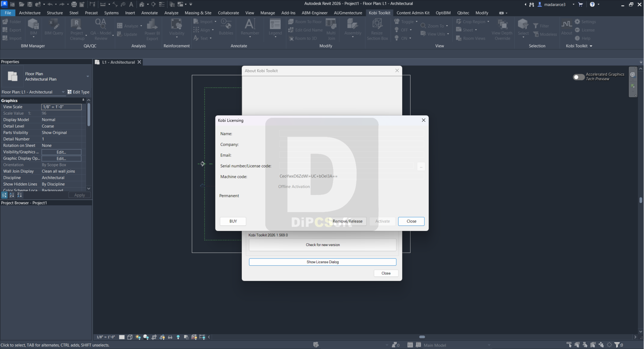644x349 pixels.
Task: Click the Default 3D View house icon
Action: (142, 4)
